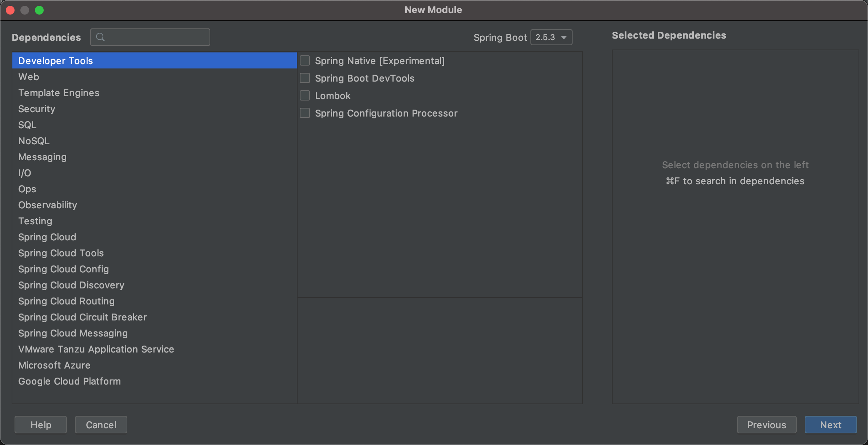Select the SQL category

[x=155, y=125]
